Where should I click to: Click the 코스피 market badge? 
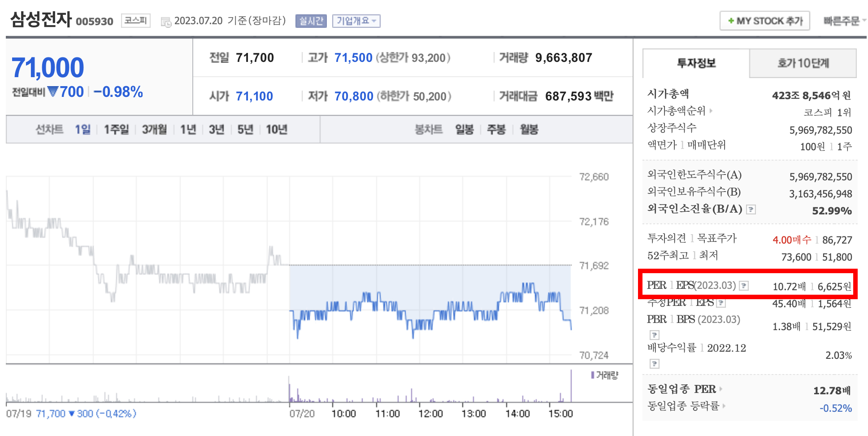tap(136, 21)
